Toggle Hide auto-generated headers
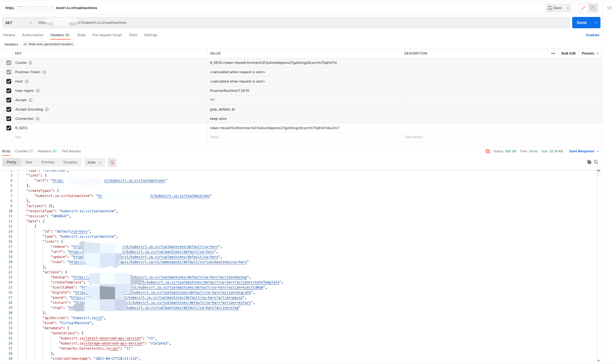Viewport: 616px width, 364px height. 48,44
